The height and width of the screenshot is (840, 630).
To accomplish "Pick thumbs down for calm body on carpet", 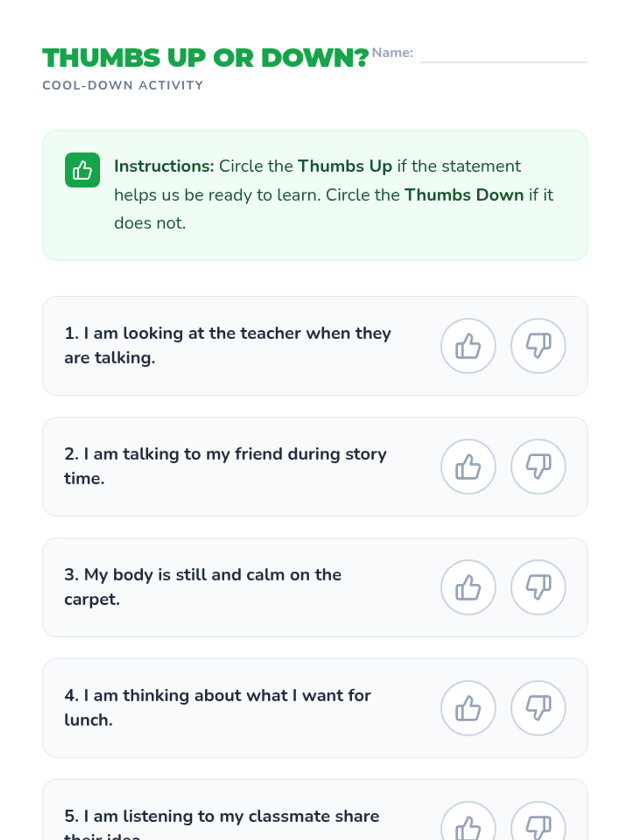I will click(538, 587).
